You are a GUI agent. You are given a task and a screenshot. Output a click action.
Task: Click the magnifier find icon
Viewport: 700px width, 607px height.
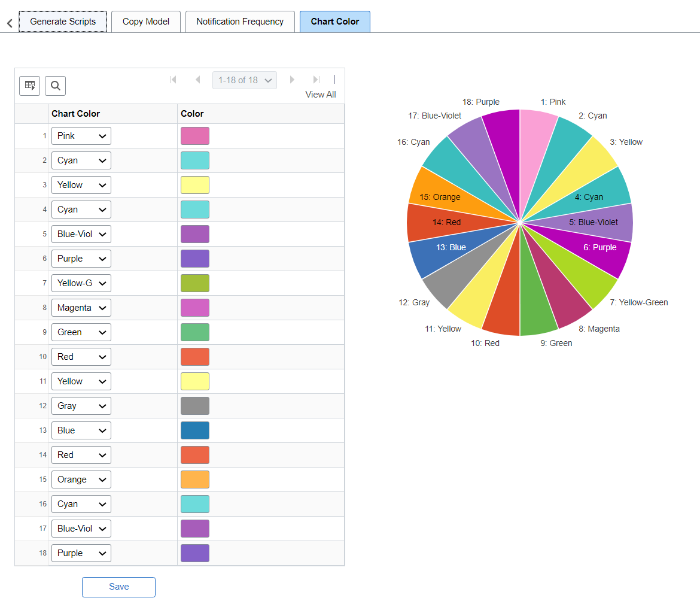pyautogui.click(x=56, y=86)
